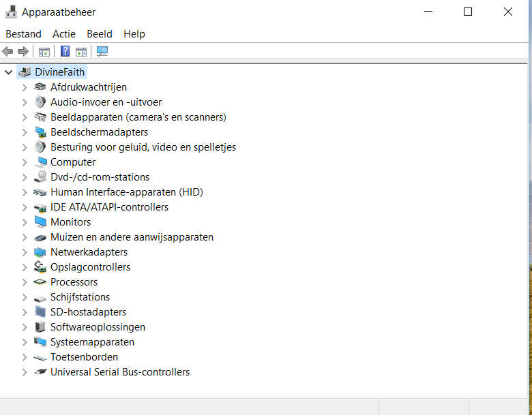
Task: Click the Netwerkadapters icon
Action: pyautogui.click(x=40, y=252)
